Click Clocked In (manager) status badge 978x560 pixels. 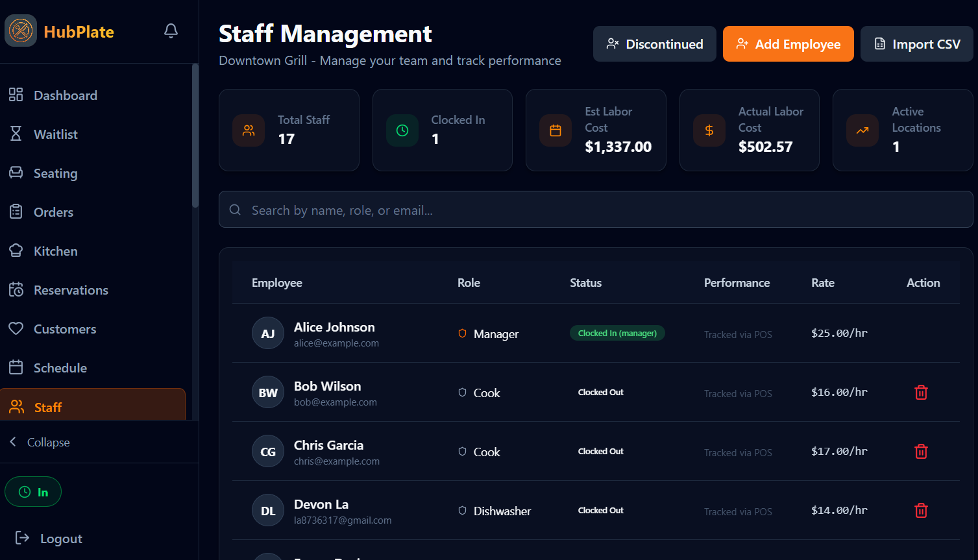tap(617, 333)
